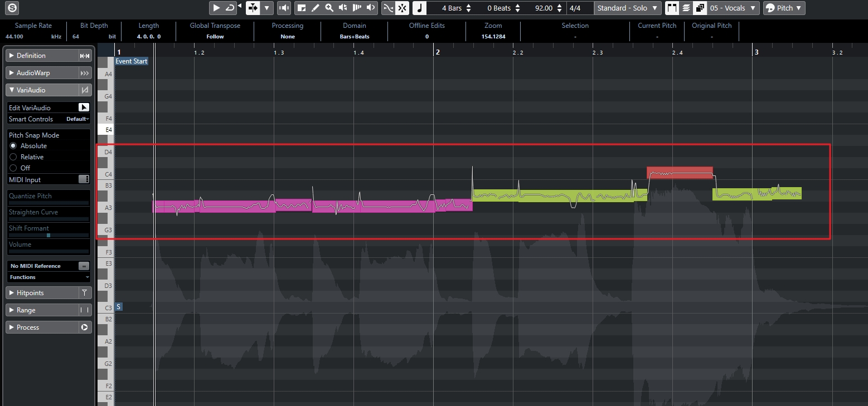The width and height of the screenshot is (868, 406).
Task: Click the Straighten Curve slider
Action: (49, 219)
